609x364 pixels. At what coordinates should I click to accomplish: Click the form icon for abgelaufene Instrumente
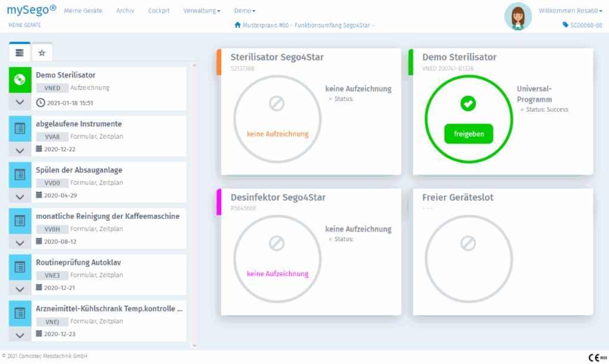(20, 128)
